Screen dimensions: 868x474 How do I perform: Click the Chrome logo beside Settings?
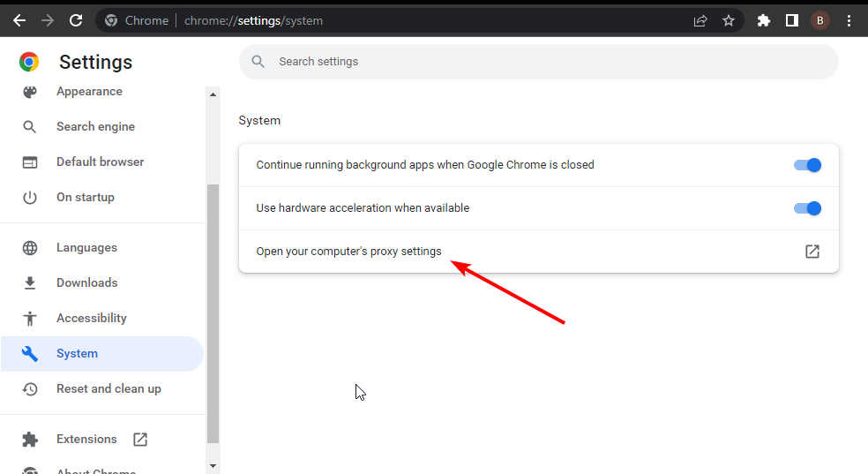pos(29,62)
